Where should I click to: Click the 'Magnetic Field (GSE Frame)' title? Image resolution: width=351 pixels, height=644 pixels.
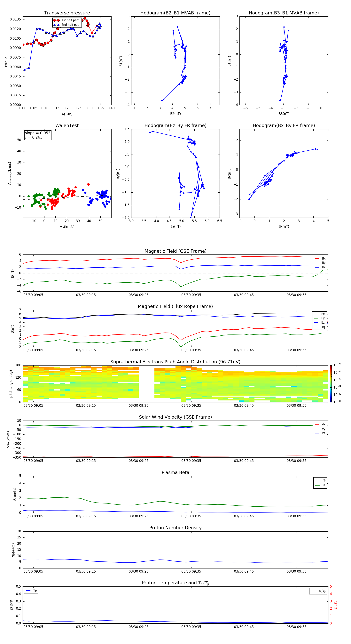[175, 251]
